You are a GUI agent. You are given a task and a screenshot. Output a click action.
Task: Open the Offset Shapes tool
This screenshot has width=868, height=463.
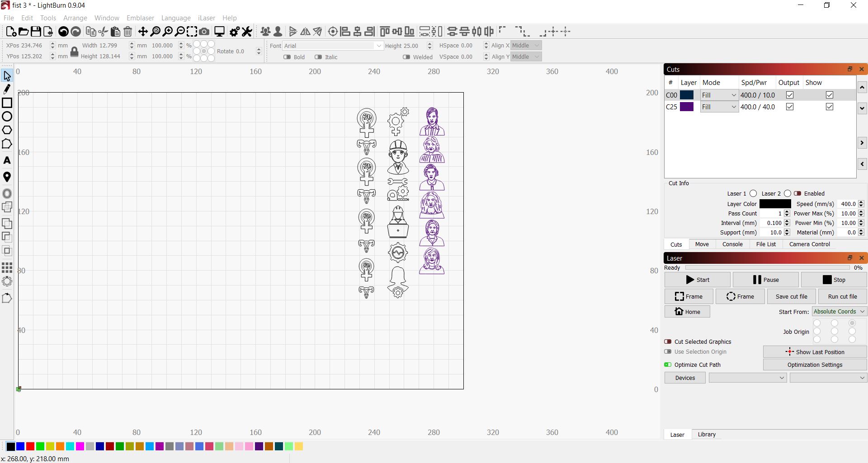(x=7, y=194)
